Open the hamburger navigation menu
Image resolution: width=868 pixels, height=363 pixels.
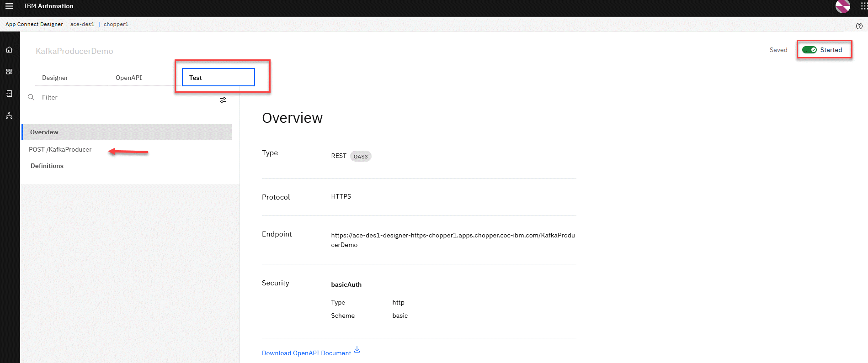pos(9,6)
